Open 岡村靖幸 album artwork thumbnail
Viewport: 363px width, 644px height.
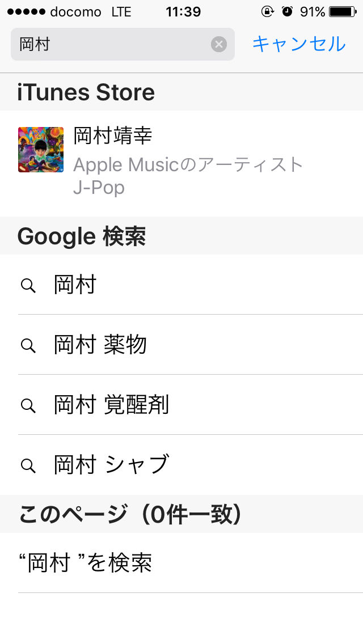[x=41, y=150]
